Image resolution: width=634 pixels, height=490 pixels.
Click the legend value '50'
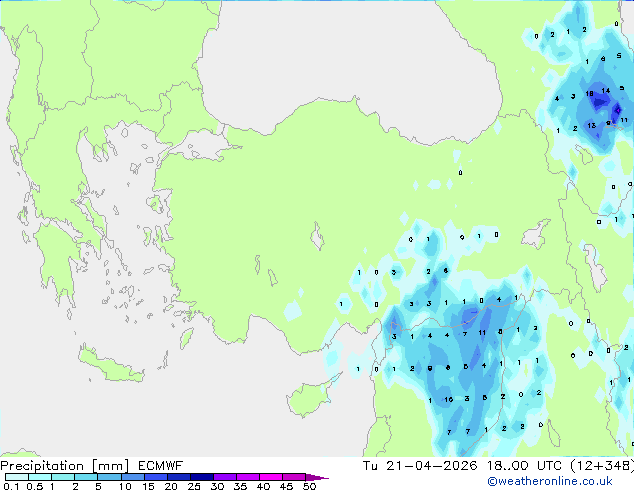pos(309,486)
